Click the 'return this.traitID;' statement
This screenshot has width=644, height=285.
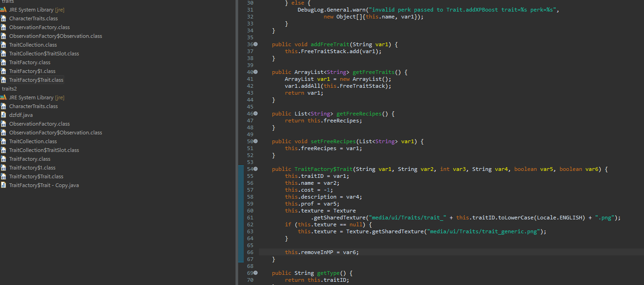pyautogui.click(x=317, y=280)
